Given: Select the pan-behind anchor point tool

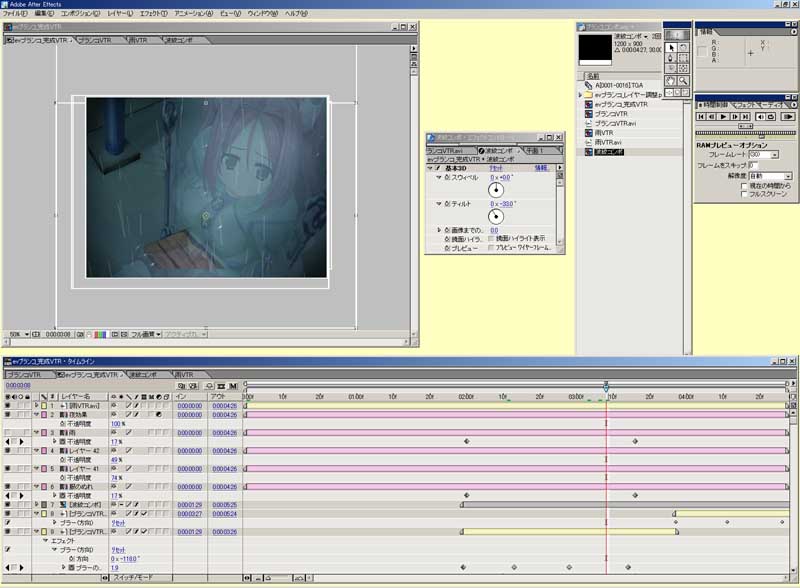Looking at the screenshot, I should tap(683, 69).
